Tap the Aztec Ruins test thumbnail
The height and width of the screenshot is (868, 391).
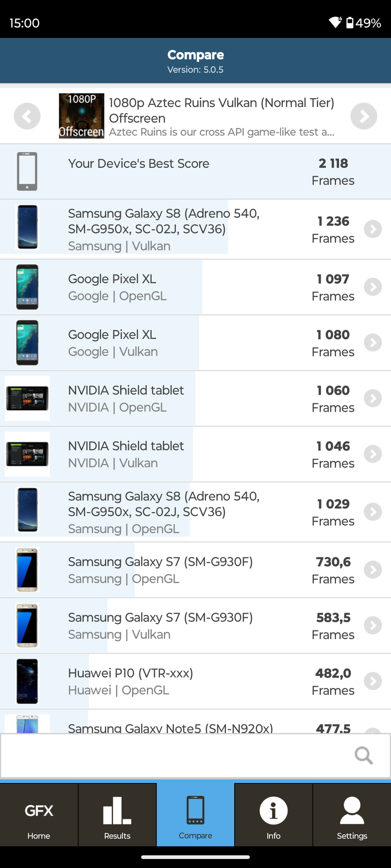tap(81, 116)
